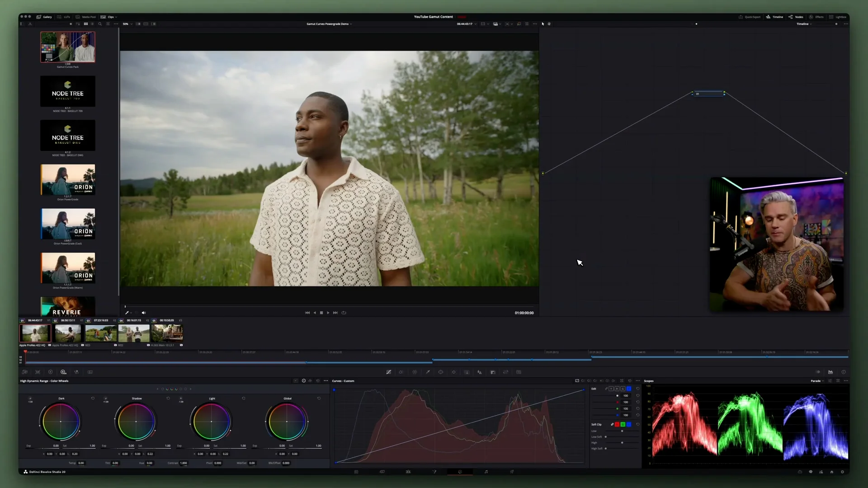Open the Lightbox view button
868x488 pixels.
(x=838, y=17)
